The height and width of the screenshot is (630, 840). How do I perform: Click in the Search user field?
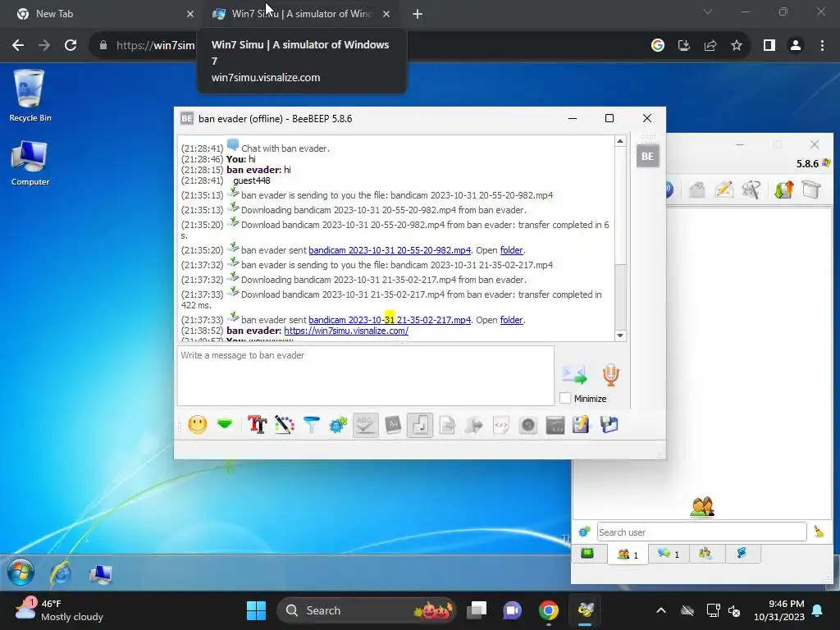(702, 532)
